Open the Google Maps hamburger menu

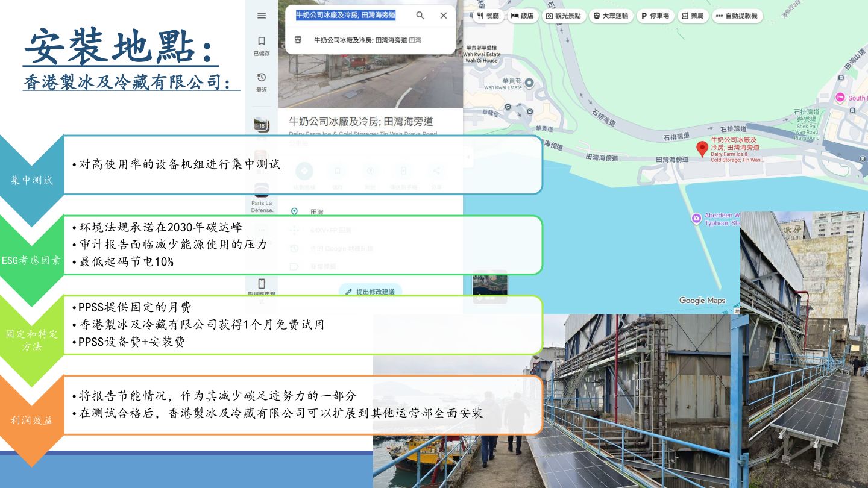(262, 16)
